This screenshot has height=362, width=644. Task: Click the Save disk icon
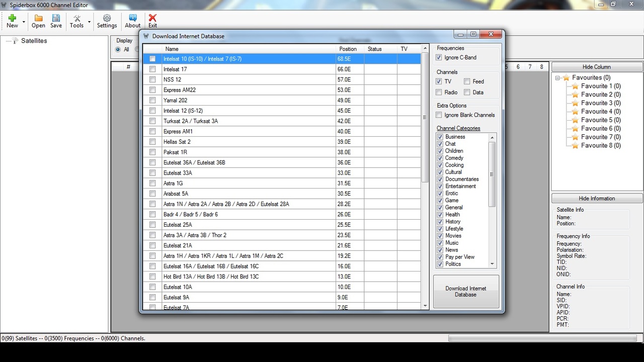56,18
